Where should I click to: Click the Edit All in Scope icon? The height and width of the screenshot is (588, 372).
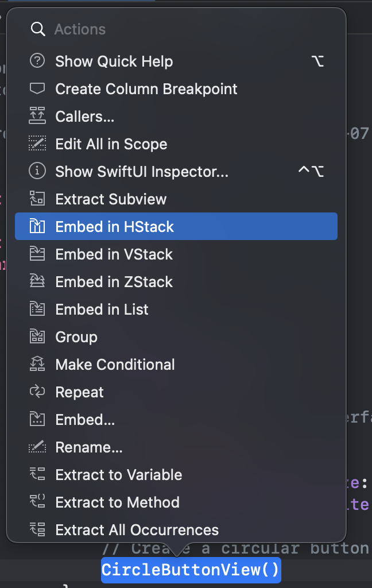coord(37,144)
